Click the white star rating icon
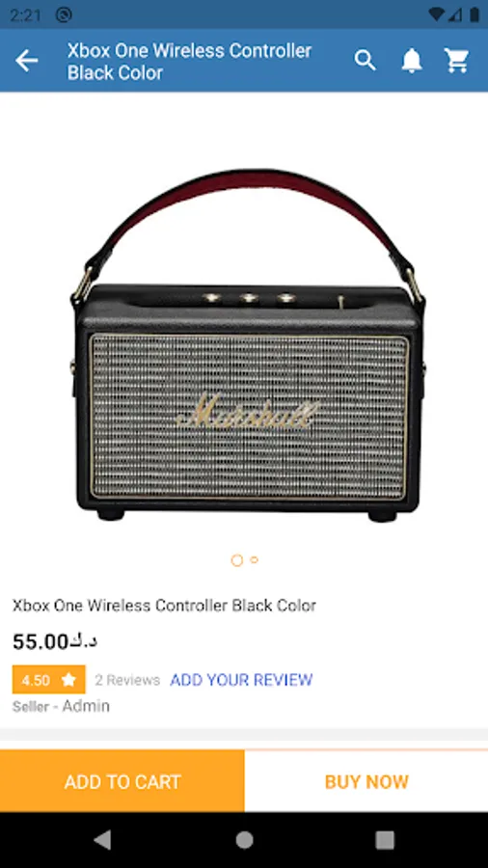Viewport: 488px width, 868px height. click(68, 679)
